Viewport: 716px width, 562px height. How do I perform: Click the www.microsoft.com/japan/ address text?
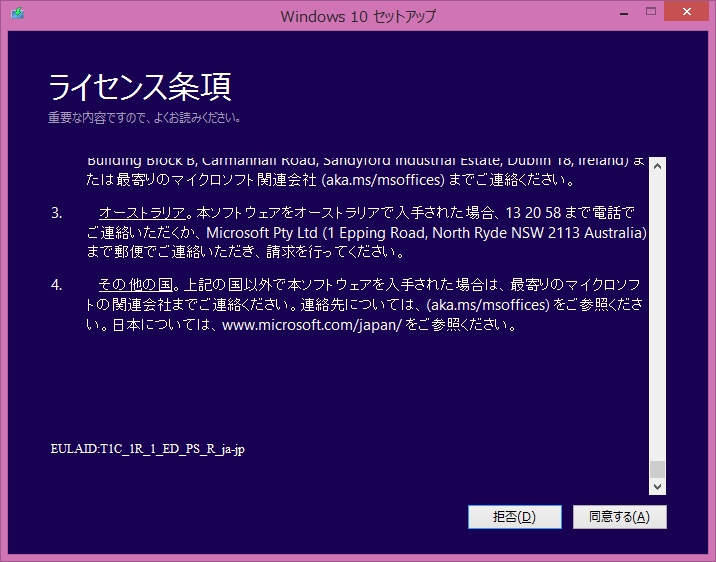[311, 325]
